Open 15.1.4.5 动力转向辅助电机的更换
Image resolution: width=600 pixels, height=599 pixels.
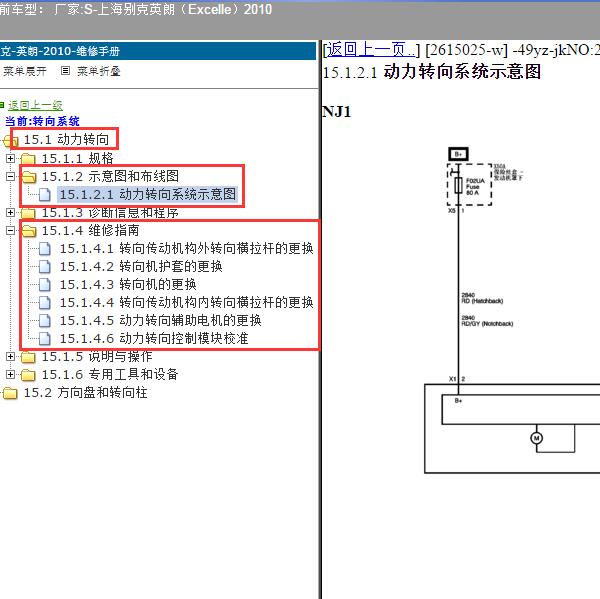pyautogui.click(x=160, y=320)
